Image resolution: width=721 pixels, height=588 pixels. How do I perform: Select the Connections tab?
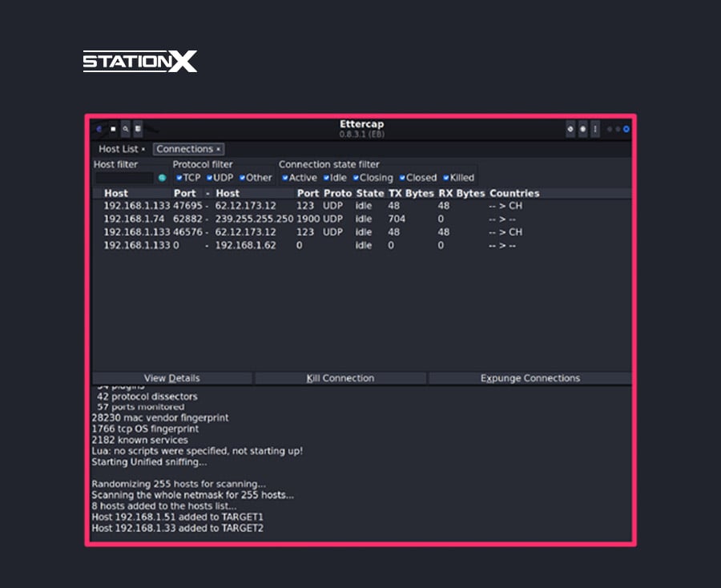tap(184, 149)
